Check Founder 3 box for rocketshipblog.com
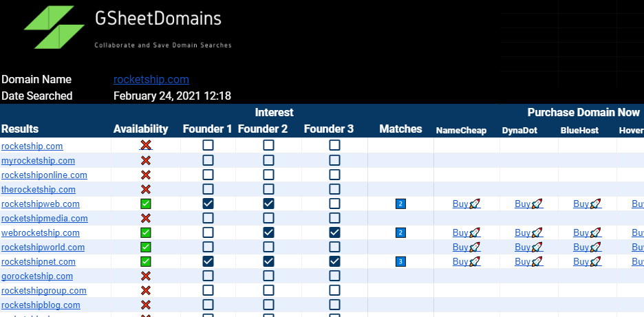Screen dimensions: 644x317 click(335, 305)
